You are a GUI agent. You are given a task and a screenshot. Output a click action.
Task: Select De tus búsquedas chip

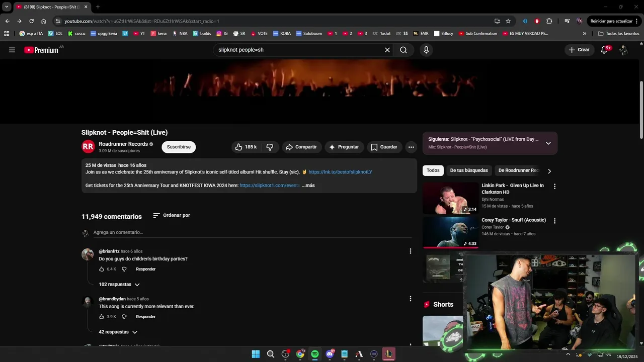(x=469, y=170)
